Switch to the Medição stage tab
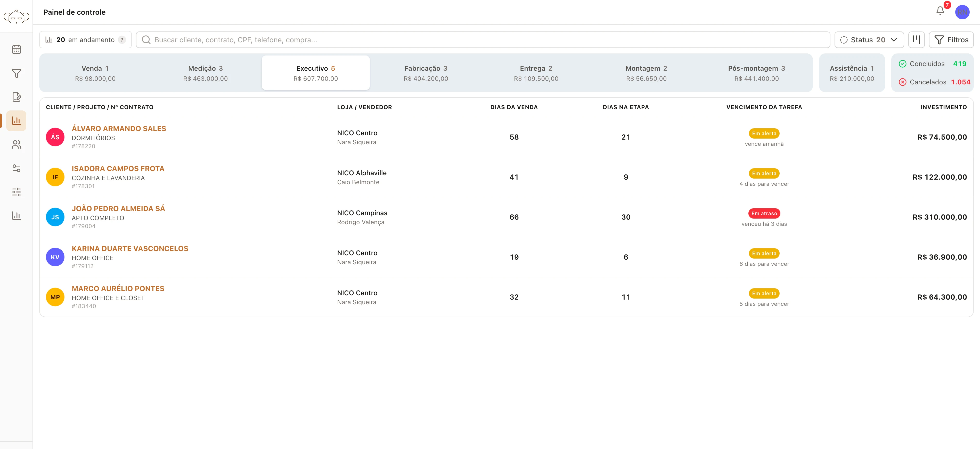 (x=206, y=73)
